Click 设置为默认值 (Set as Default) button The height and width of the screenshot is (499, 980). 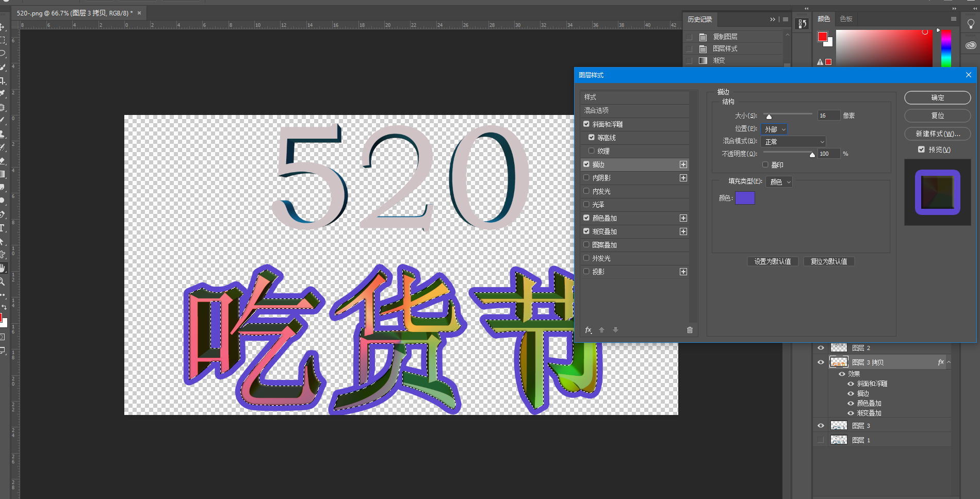[x=773, y=261]
